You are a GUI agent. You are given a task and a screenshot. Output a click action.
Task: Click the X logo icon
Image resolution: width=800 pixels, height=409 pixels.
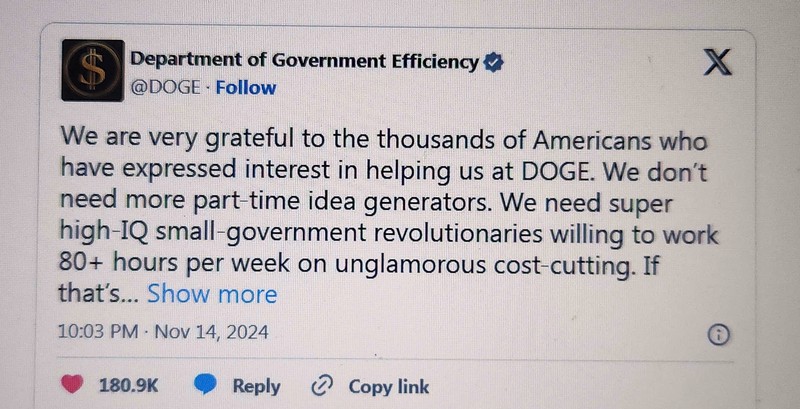(716, 64)
